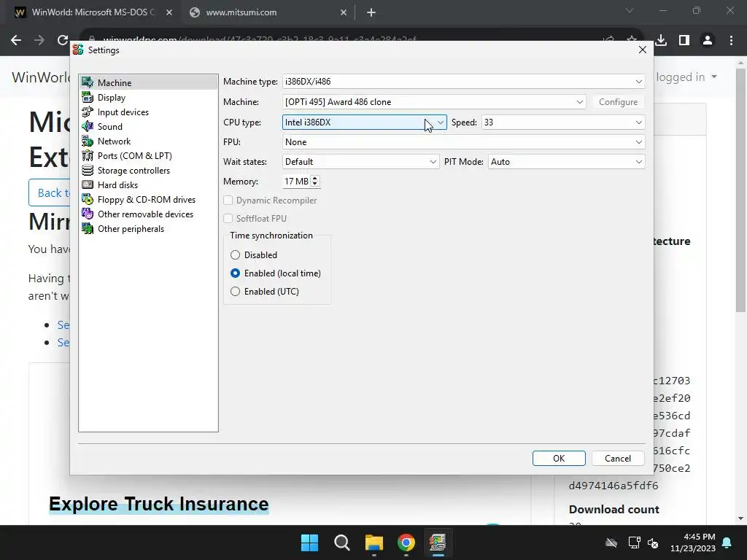The width and height of the screenshot is (747, 560).
Task: Switch to the WinWorld MS-DOS tab
Action: click(x=93, y=12)
